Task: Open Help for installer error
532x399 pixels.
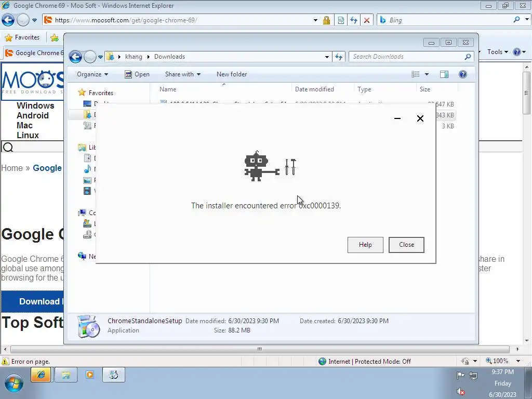Action: (365, 245)
